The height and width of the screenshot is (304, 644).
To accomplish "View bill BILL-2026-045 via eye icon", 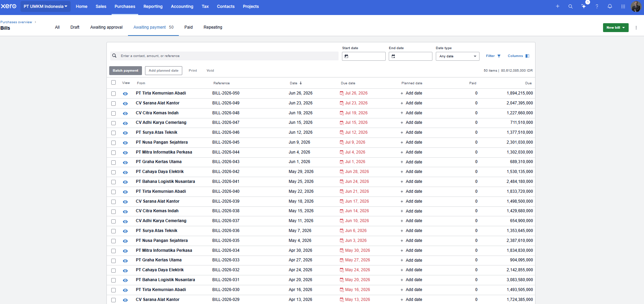I will (x=125, y=143).
